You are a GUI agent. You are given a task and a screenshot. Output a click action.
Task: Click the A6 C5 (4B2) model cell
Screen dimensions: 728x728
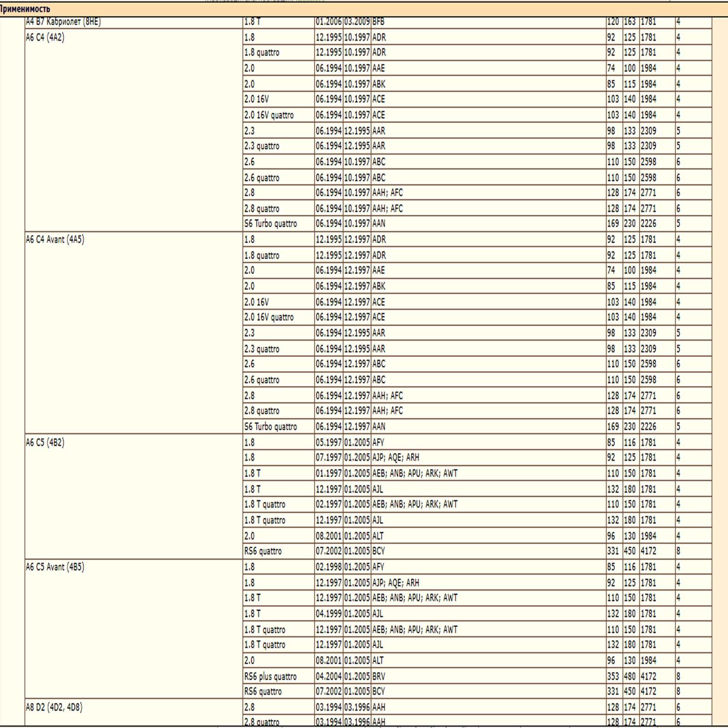(45, 442)
